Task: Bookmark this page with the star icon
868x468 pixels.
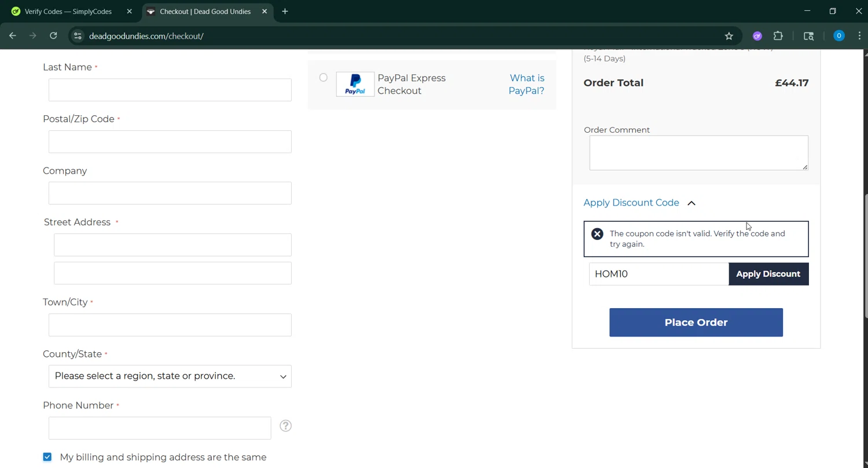Action: click(x=729, y=36)
